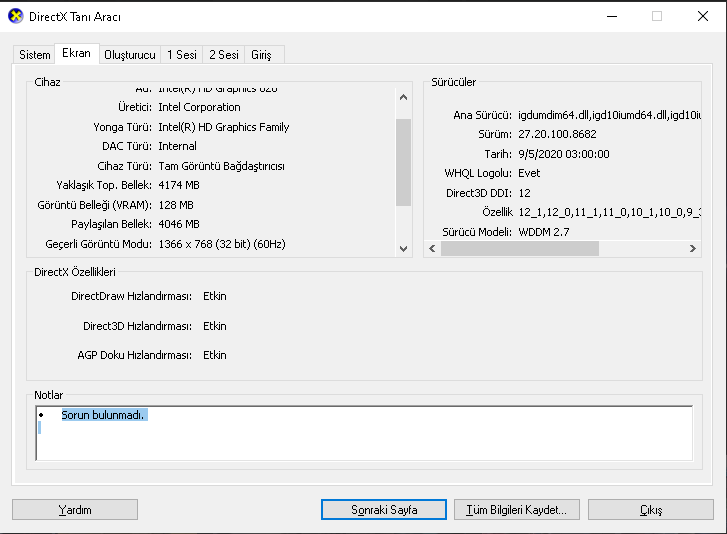Click the 'Sürücü Modeli:' label

477,232
